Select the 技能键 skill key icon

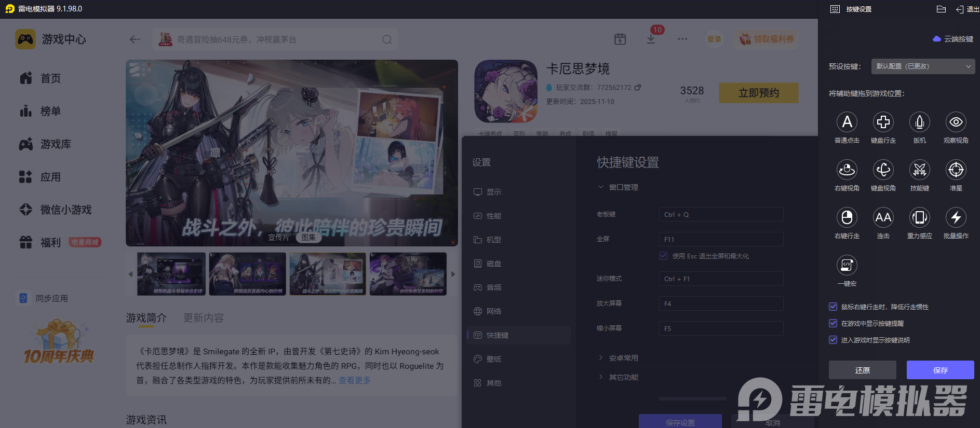click(x=919, y=170)
